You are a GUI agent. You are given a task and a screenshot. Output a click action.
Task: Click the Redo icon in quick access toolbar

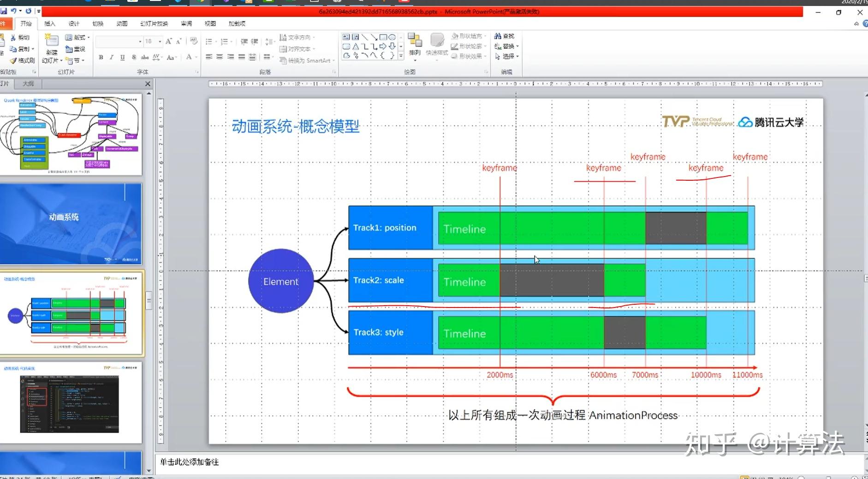[x=29, y=11]
